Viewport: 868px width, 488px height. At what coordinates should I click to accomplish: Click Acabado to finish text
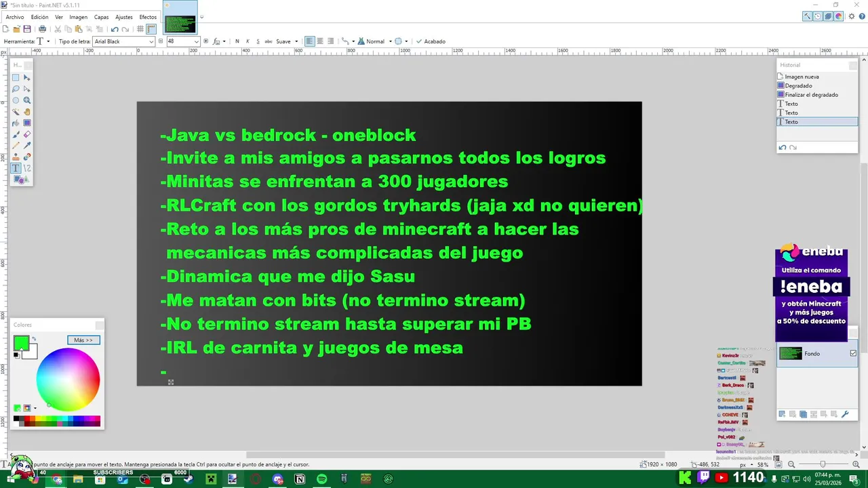point(431,41)
